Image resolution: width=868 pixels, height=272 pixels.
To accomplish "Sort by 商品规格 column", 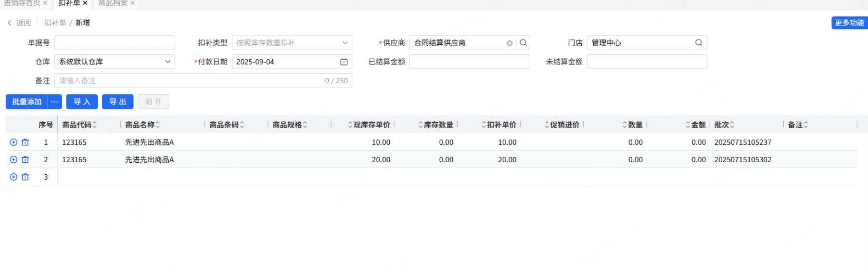I will click(305, 125).
